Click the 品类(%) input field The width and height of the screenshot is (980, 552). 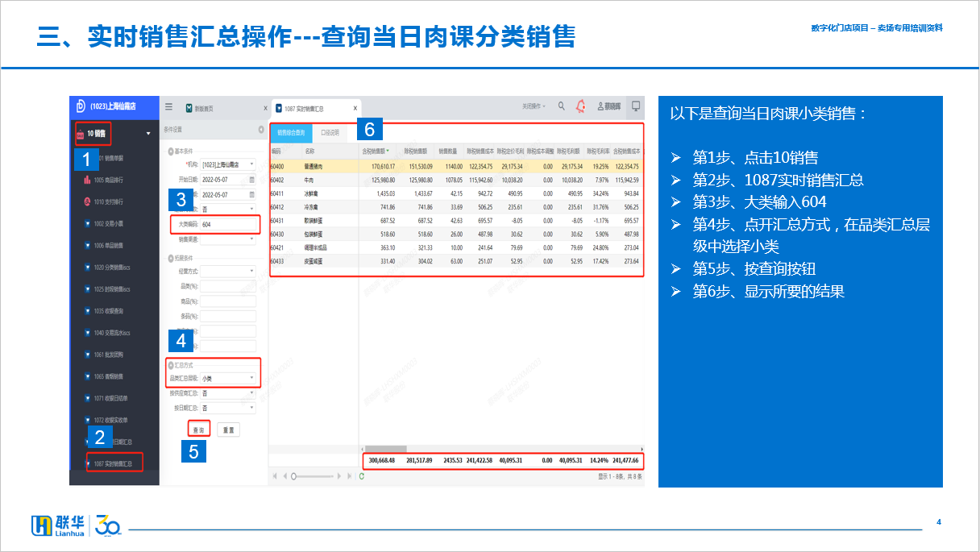[228, 286]
